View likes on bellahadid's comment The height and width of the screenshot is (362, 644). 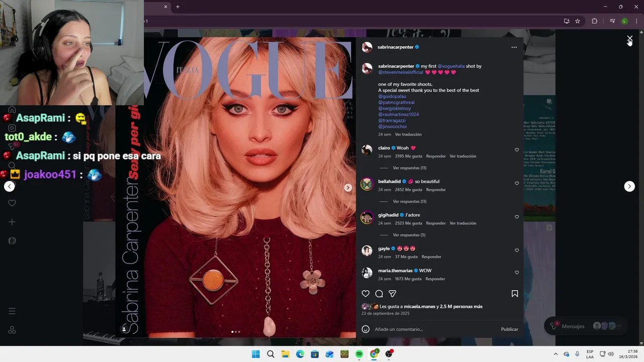(x=409, y=190)
